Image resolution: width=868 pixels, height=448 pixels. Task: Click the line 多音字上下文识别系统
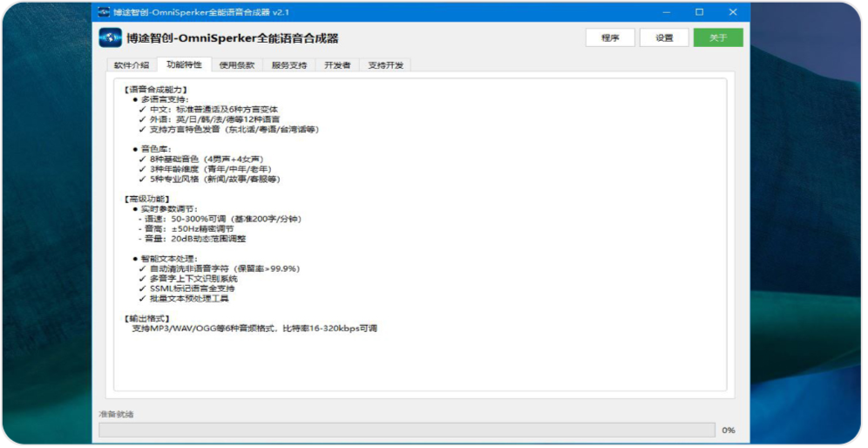click(188, 279)
